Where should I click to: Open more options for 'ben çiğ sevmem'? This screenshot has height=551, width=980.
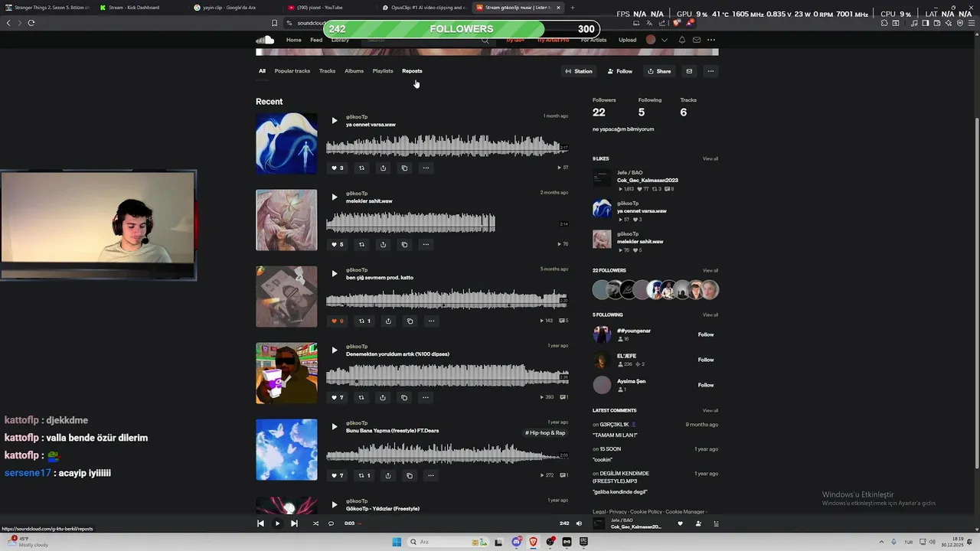pyautogui.click(x=431, y=321)
